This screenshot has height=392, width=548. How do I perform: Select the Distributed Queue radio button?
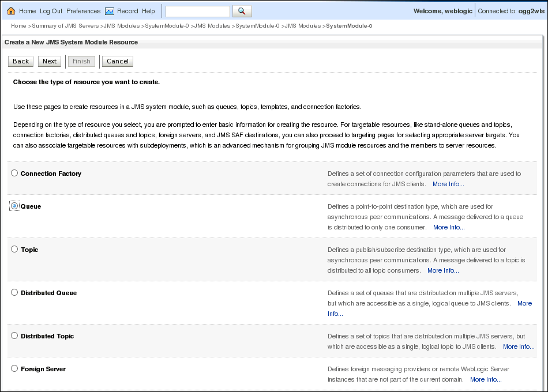pyautogui.click(x=14, y=292)
